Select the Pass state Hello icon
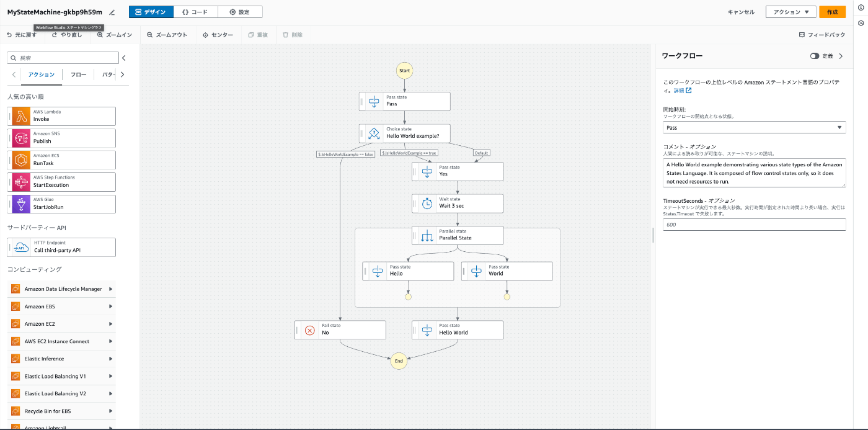Screen dimensions: 868x430 coord(378,271)
